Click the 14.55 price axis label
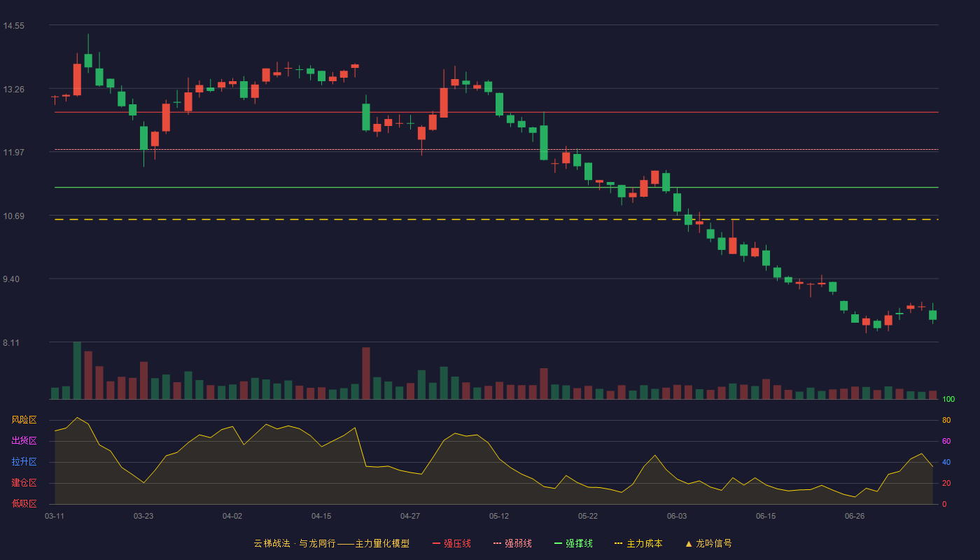The height and width of the screenshot is (560, 980). point(14,26)
